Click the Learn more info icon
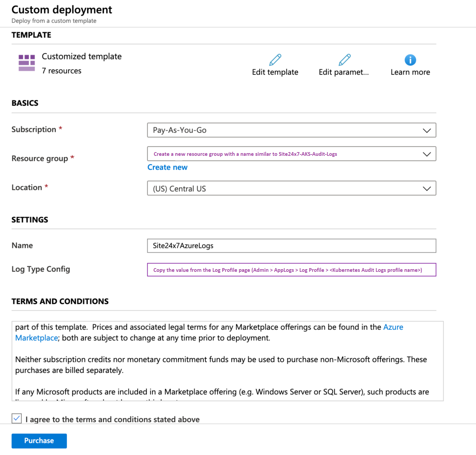This screenshot has width=476, height=455. (410, 60)
